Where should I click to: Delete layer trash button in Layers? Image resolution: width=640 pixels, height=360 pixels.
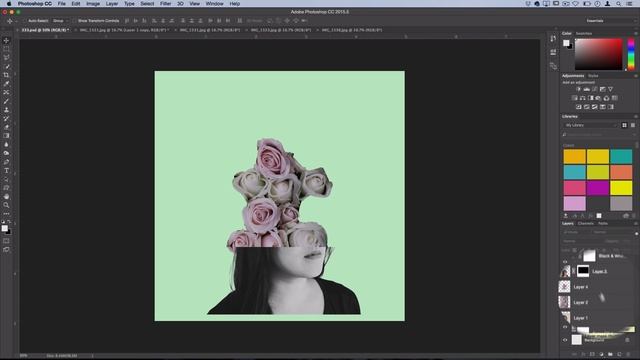point(628,354)
